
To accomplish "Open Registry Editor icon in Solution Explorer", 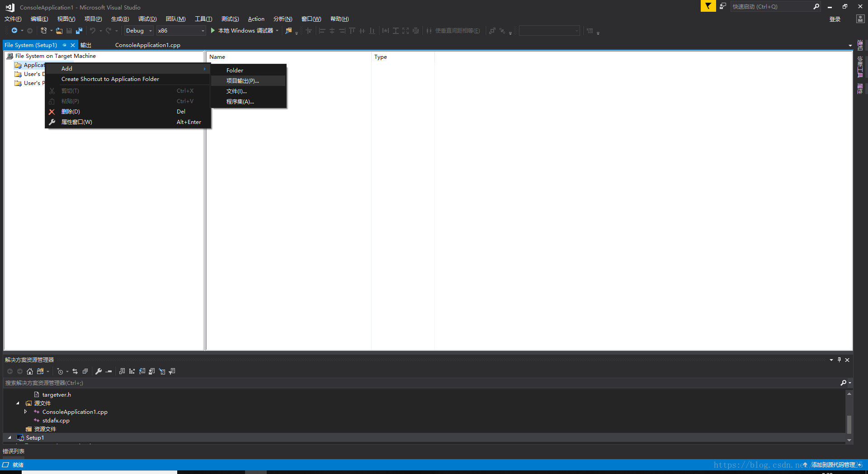I will [x=132, y=371].
